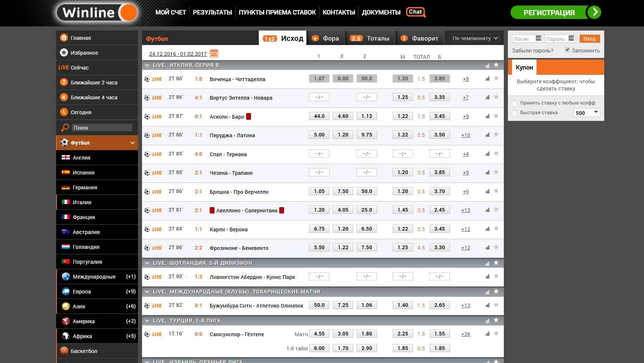Click the Вход login button
This screenshot has width=644, height=363.
(589, 38)
